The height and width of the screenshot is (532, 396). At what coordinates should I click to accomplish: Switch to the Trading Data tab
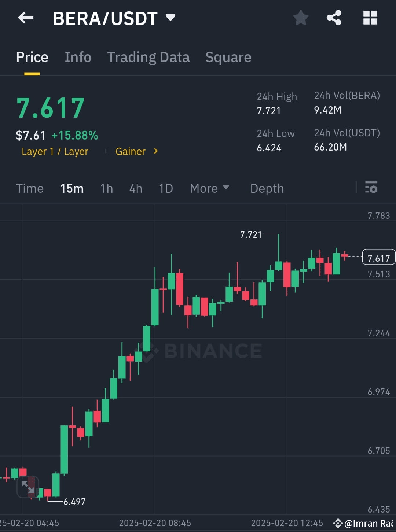tap(148, 57)
